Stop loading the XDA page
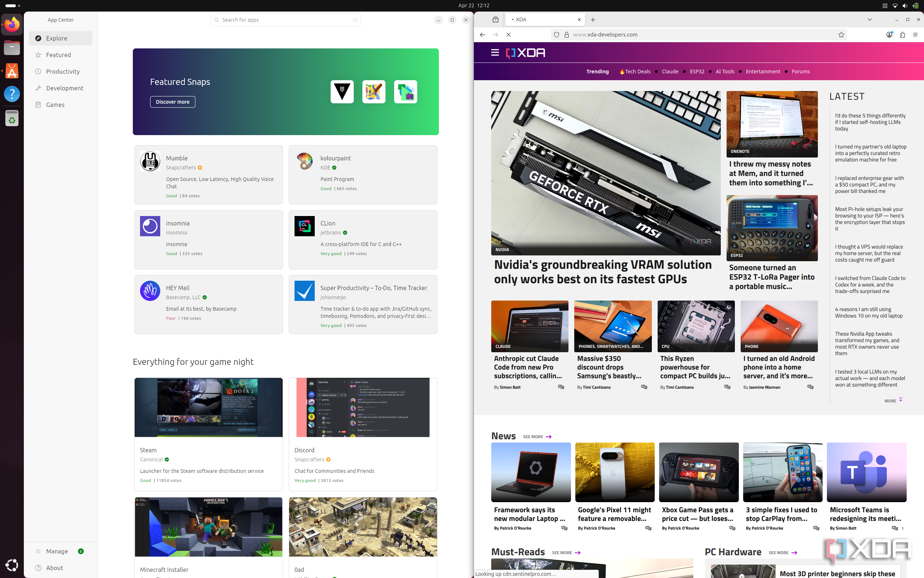Image resolution: width=924 pixels, height=578 pixels. coord(509,35)
